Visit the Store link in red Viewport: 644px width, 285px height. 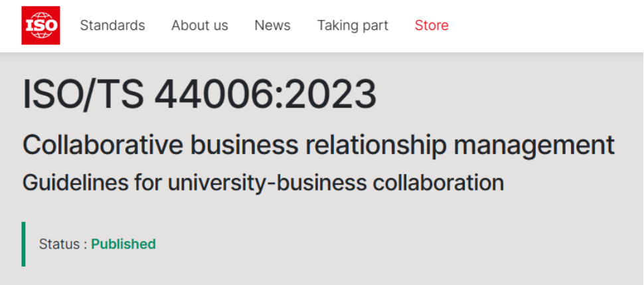pos(432,25)
